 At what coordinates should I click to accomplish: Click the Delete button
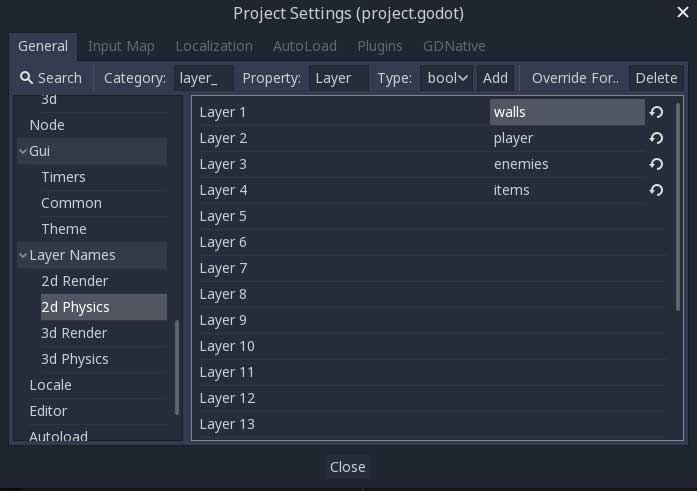[656, 78]
